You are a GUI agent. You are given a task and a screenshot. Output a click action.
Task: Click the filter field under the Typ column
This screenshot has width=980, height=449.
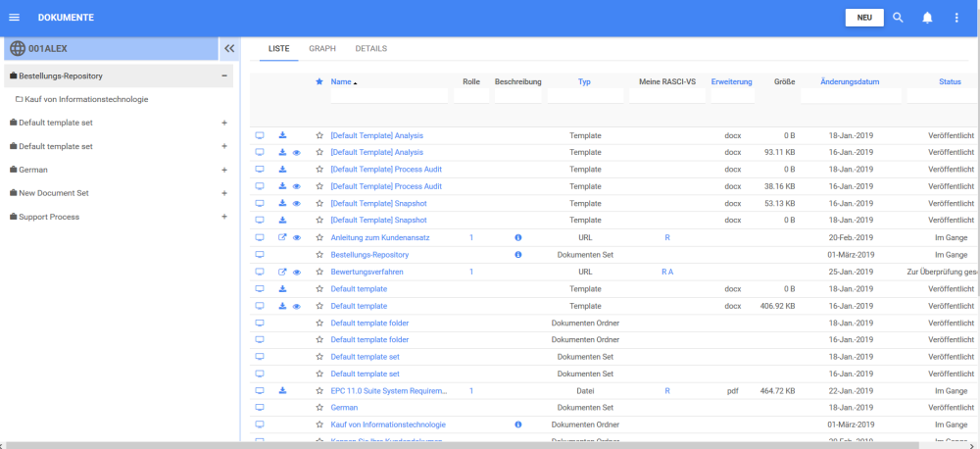tap(585, 96)
